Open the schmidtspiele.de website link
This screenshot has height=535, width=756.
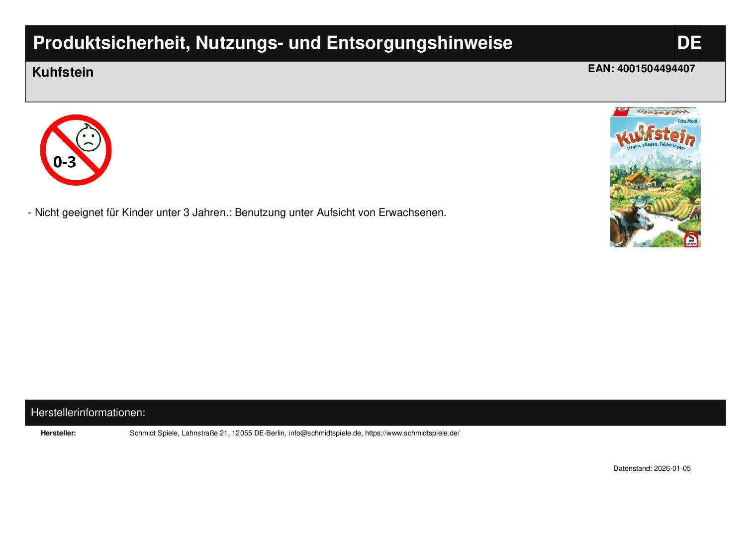click(x=412, y=433)
